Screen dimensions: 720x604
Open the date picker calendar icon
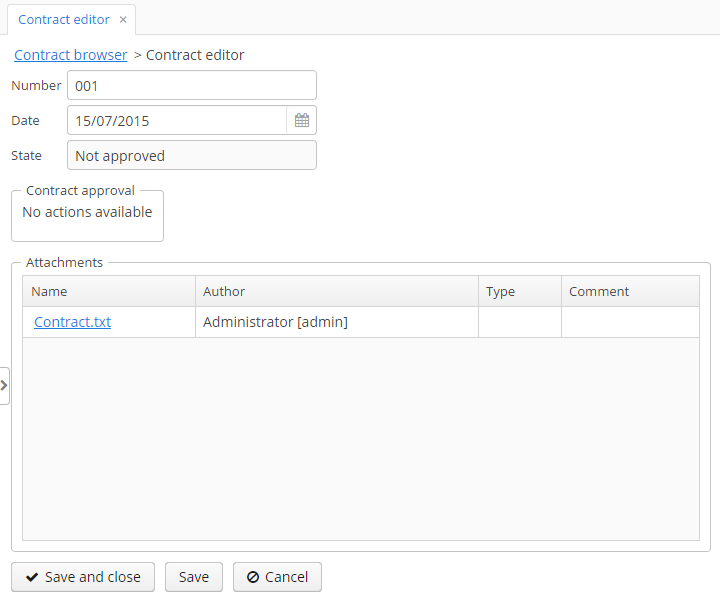(302, 121)
